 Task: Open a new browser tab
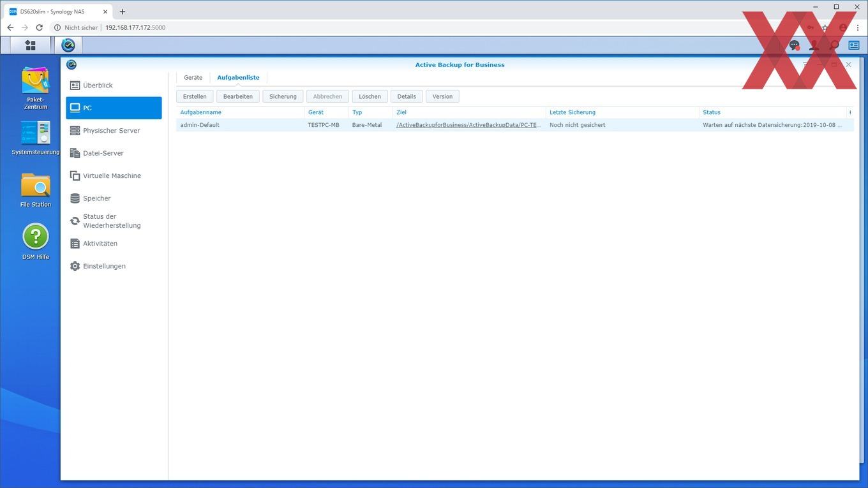[x=123, y=11]
